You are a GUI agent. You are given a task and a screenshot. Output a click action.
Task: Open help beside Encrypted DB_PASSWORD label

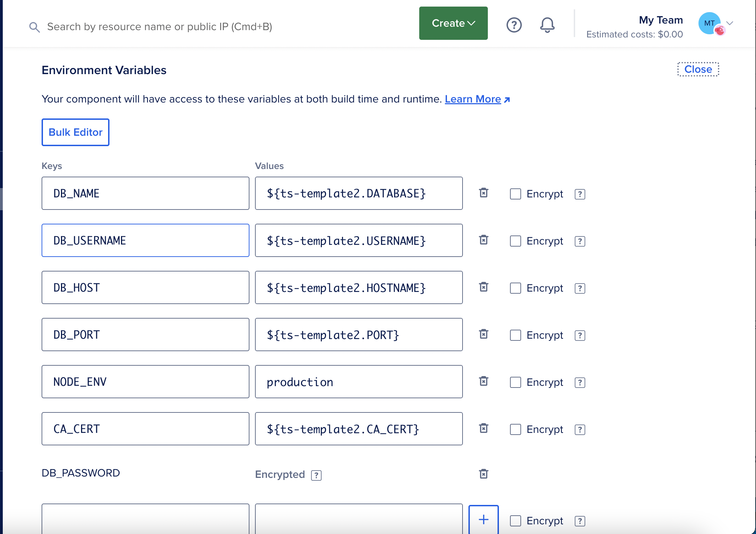point(316,475)
